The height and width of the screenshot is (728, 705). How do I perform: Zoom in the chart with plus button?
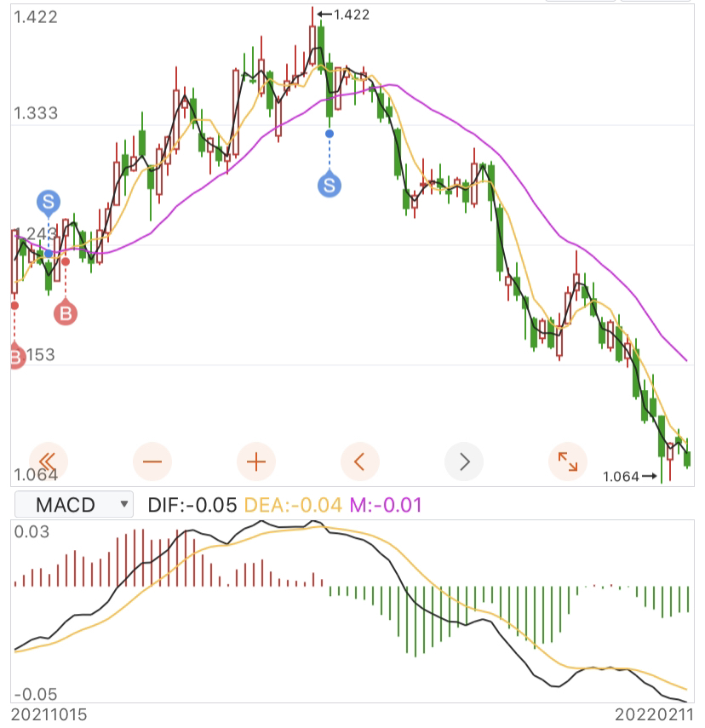click(x=256, y=462)
